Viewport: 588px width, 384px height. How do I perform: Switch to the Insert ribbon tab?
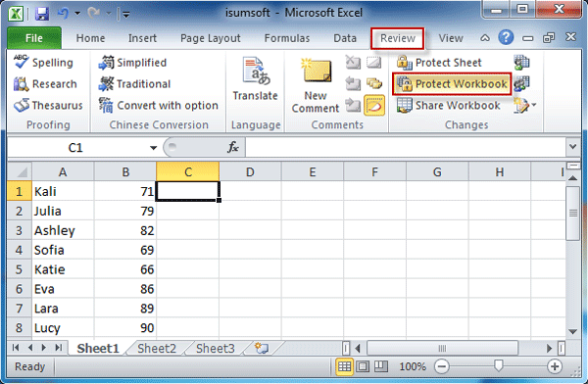click(142, 38)
